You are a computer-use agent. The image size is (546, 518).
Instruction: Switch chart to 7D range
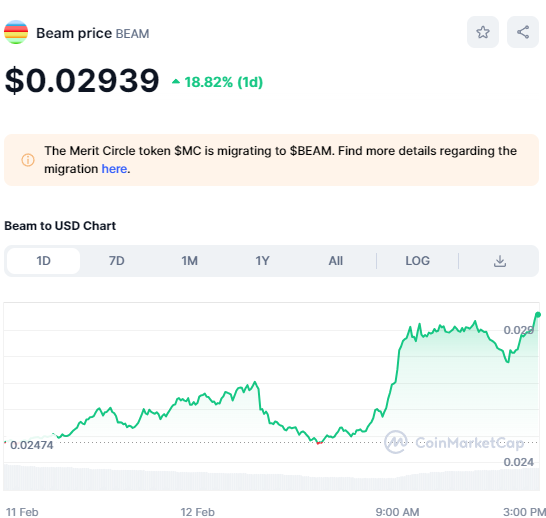point(117,261)
